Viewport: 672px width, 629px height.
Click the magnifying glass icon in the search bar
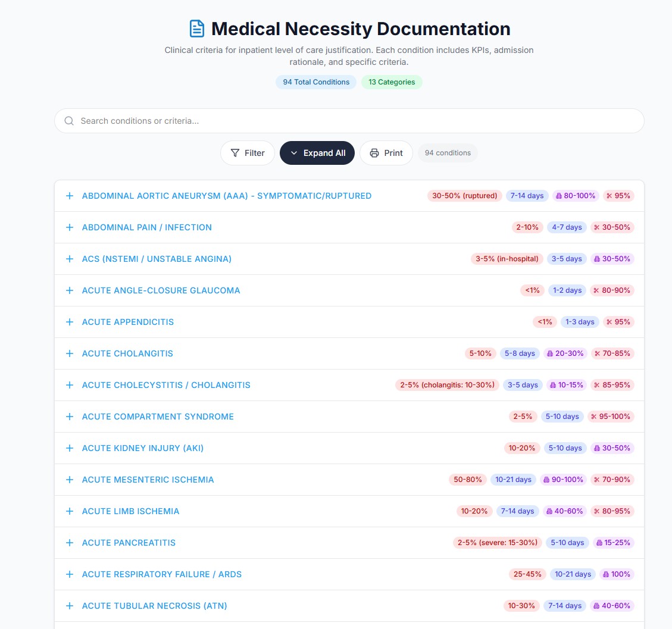click(68, 121)
